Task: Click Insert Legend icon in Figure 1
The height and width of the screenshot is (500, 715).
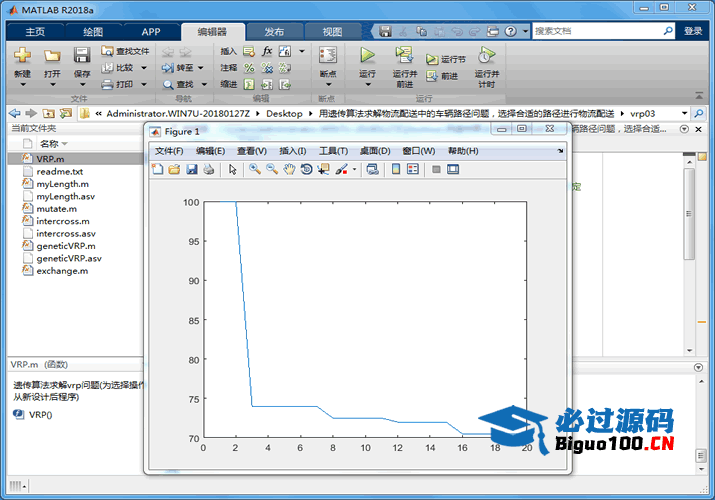Action: coord(413,170)
